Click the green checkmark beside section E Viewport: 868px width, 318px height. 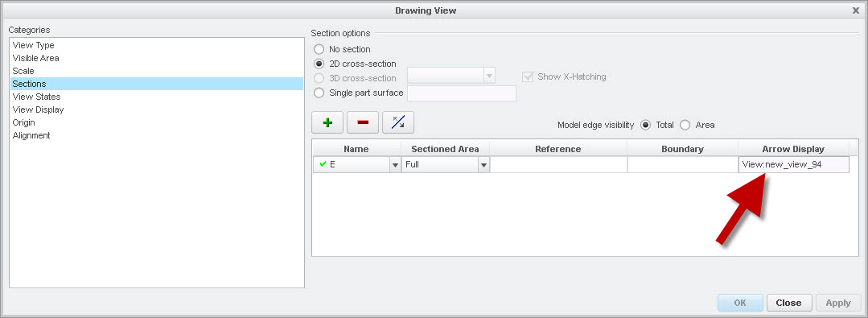tap(323, 164)
